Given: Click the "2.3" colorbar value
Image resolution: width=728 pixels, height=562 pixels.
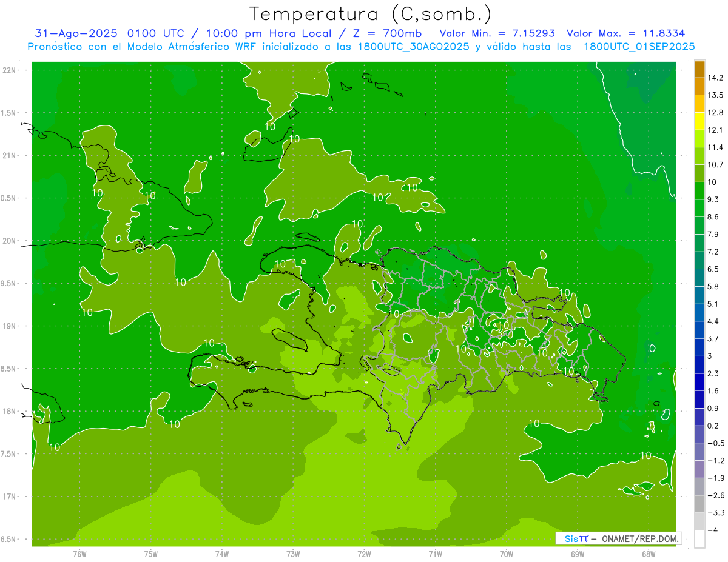Looking at the screenshot, I should [x=713, y=373].
